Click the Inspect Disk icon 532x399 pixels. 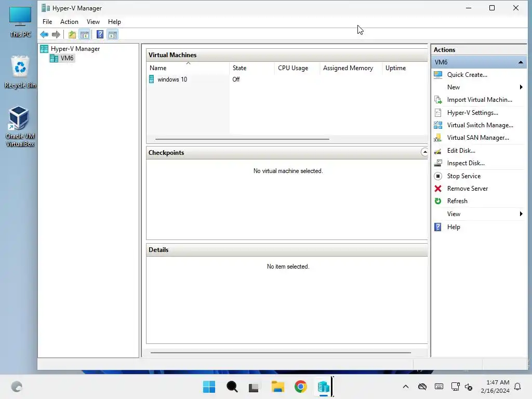438,163
